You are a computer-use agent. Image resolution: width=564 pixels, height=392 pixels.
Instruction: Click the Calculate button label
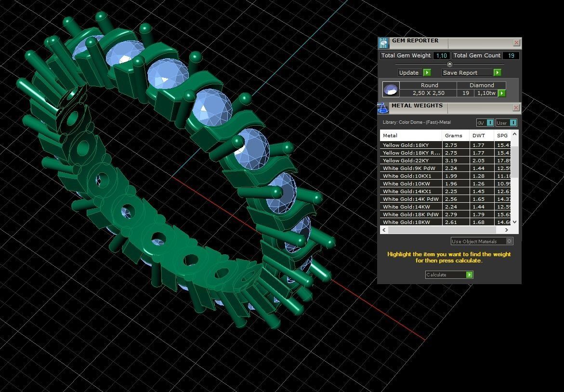(436, 275)
